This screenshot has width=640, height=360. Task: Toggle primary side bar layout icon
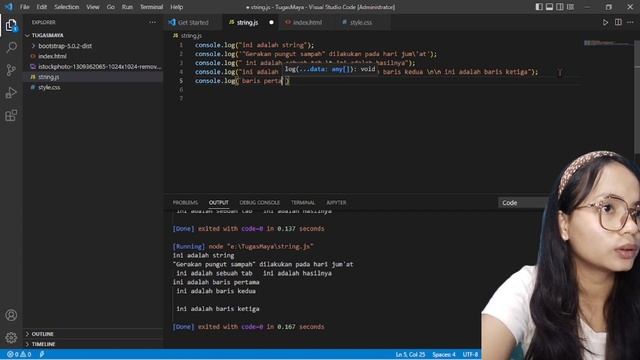click(539, 7)
